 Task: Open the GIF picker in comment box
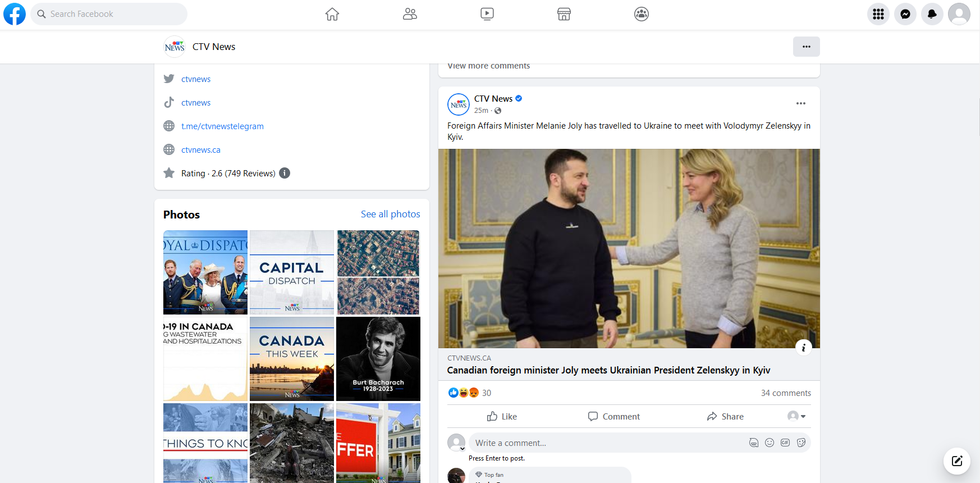click(x=785, y=443)
